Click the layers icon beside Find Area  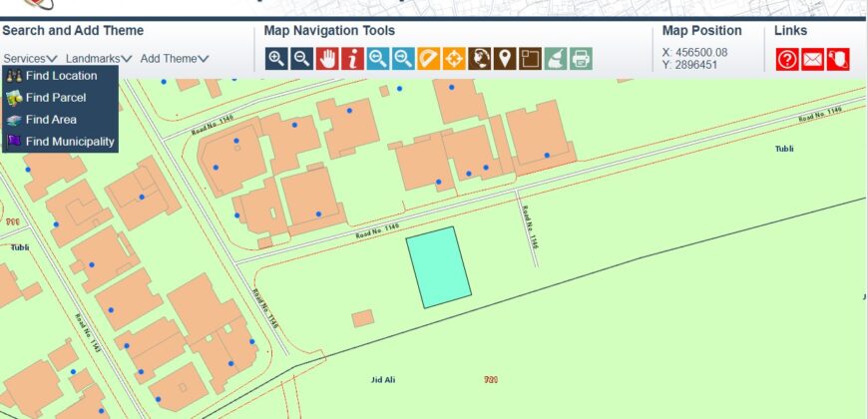14,120
